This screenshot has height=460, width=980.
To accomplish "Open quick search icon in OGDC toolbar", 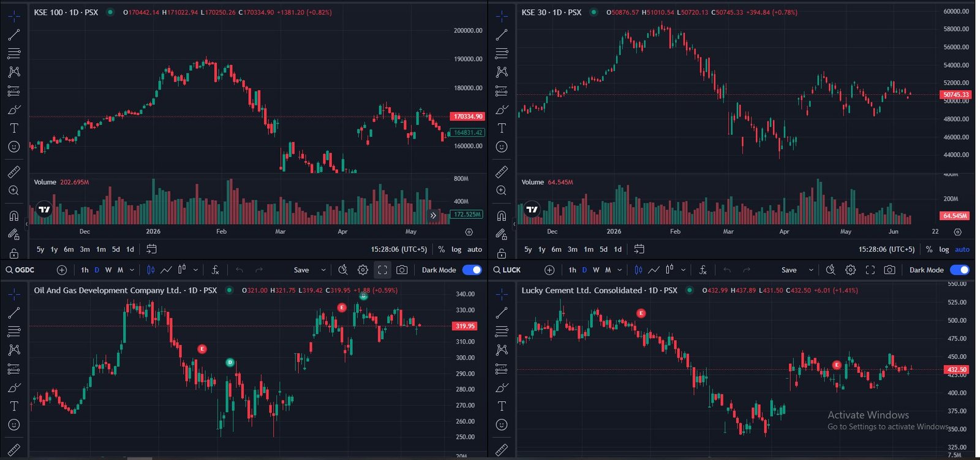I will point(343,270).
